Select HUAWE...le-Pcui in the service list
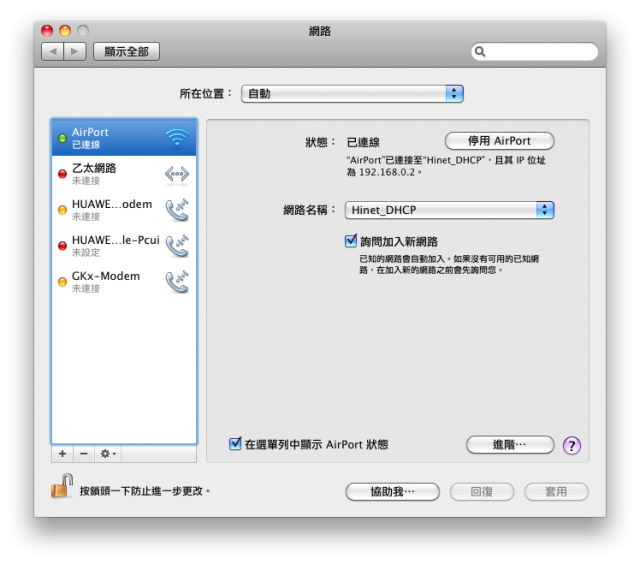640x564 pixels. point(124,246)
